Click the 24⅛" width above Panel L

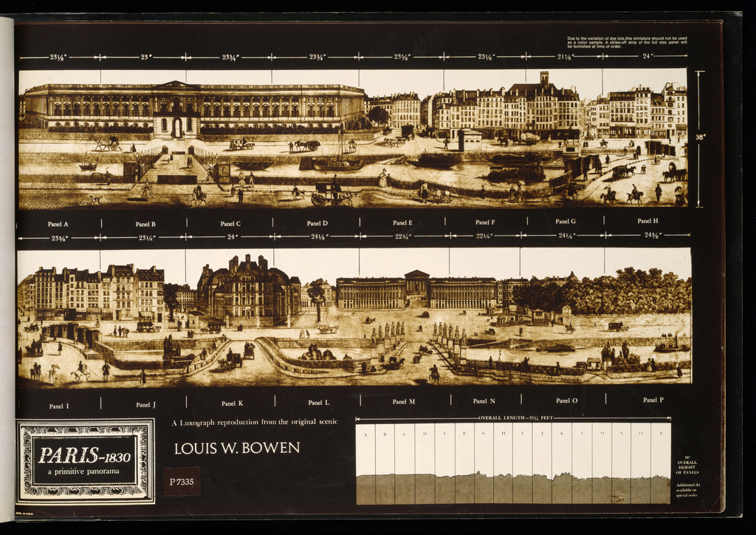[x=319, y=236]
